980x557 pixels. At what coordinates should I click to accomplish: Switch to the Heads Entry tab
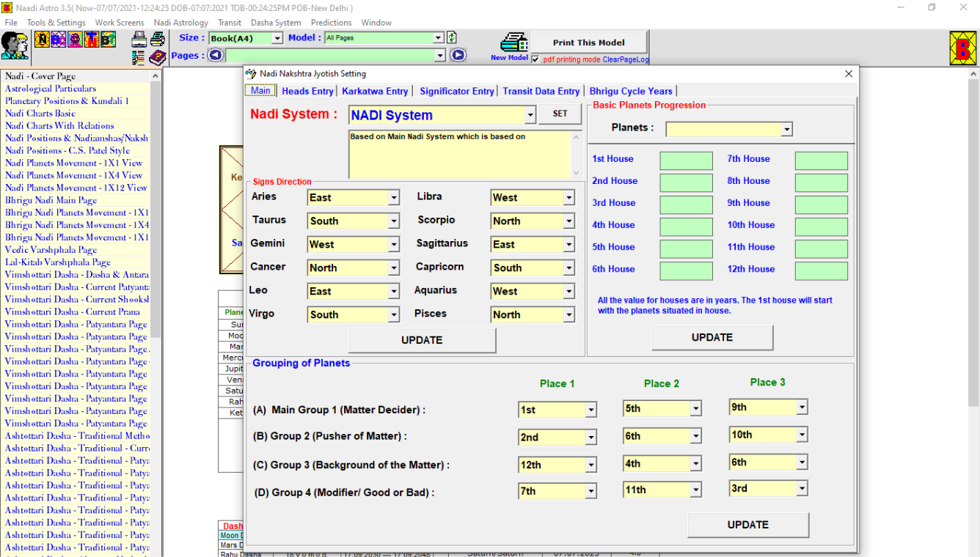pyautogui.click(x=307, y=91)
